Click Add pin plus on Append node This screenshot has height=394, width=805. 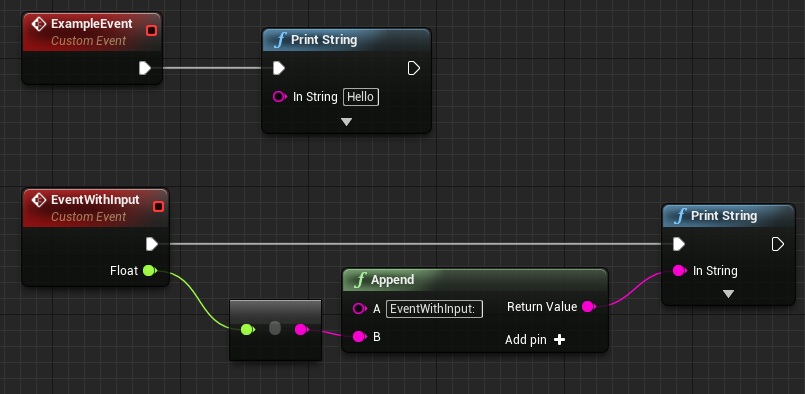[x=560, y=340]
